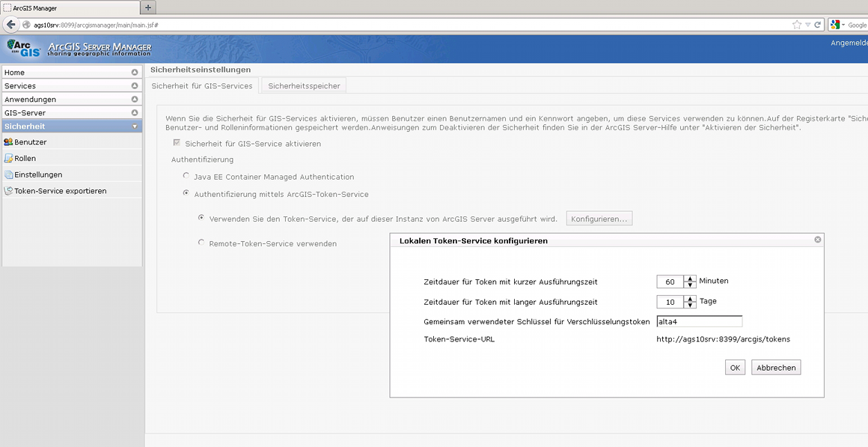
Task: Expand the GIS-Server panel in sidebar
Action: [135, 112]
